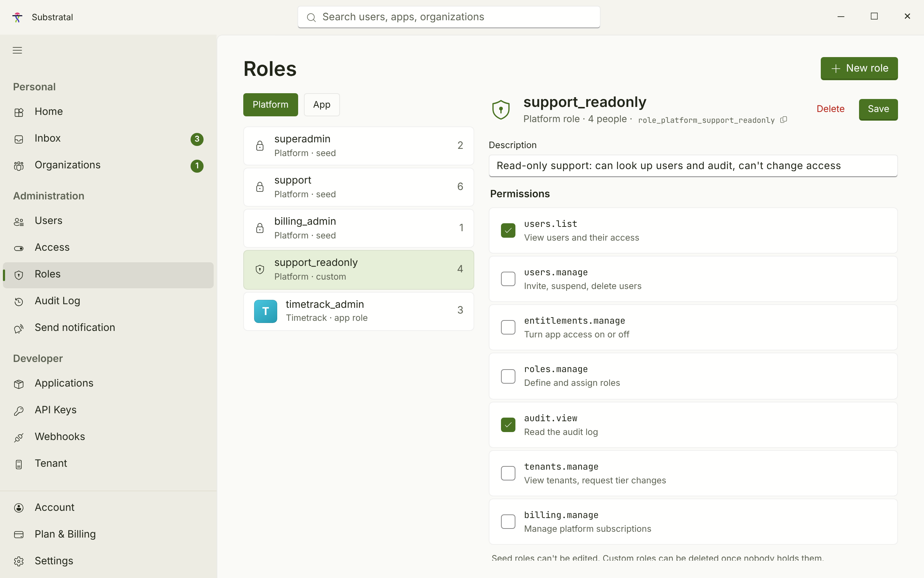Click the Access toggle-shaped icon
The width and height of the screenshot is (924, 578).
(19, 248)
